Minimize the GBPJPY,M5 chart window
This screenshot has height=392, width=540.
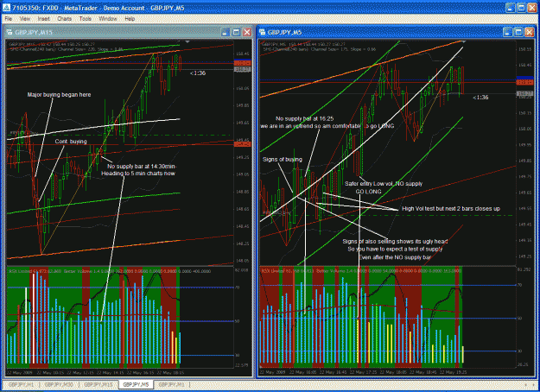tap(507, 32)
